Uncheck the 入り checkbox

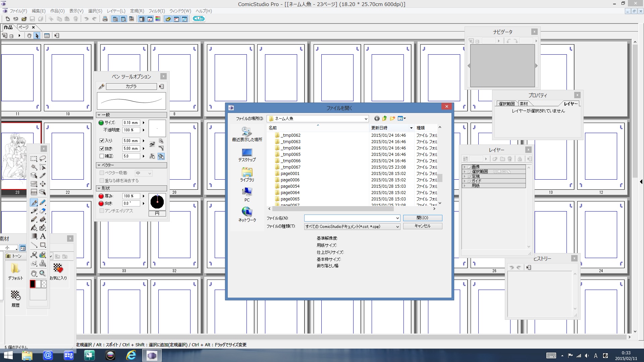(x=102, y=141)
